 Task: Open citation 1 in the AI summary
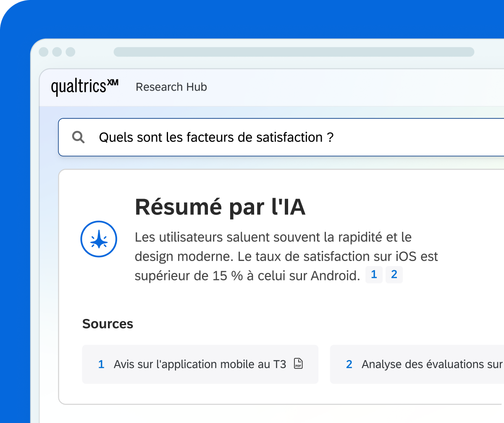[x=374, y=275]
